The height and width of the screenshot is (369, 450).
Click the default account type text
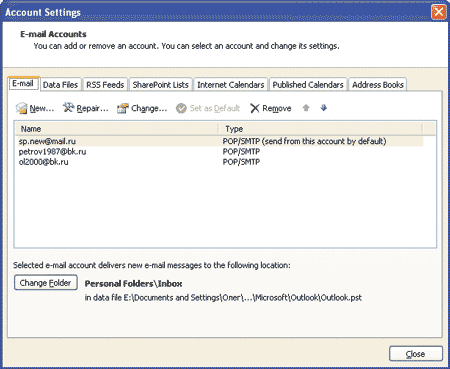304,141
